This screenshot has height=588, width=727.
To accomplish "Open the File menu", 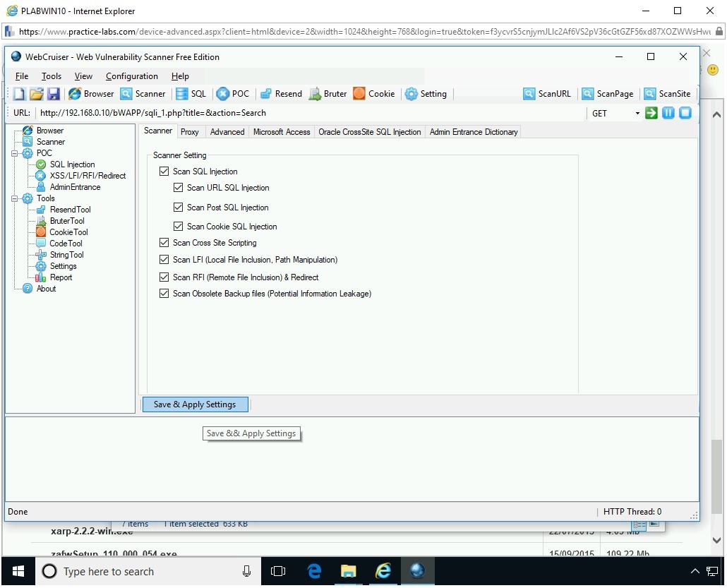I will click(22, 76).
